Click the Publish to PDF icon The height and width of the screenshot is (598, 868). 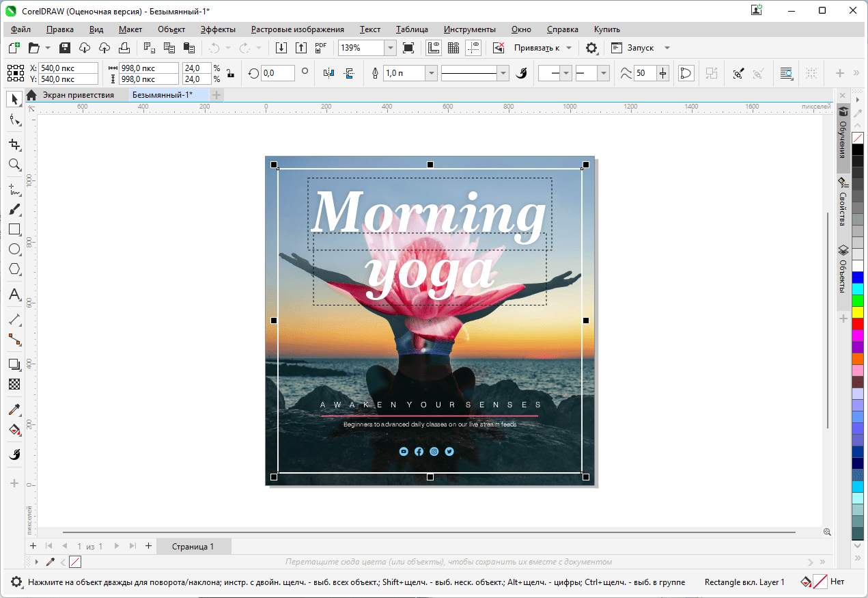pos(320,48)
